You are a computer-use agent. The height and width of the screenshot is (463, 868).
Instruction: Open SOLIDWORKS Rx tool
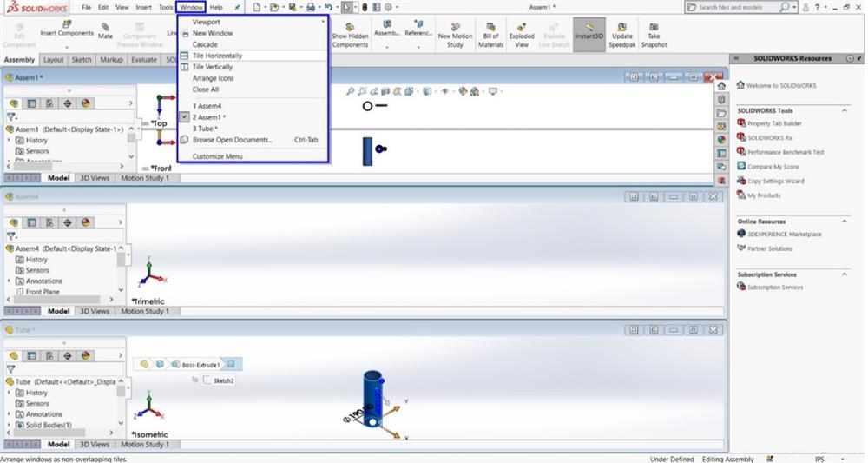coord(769,137)
